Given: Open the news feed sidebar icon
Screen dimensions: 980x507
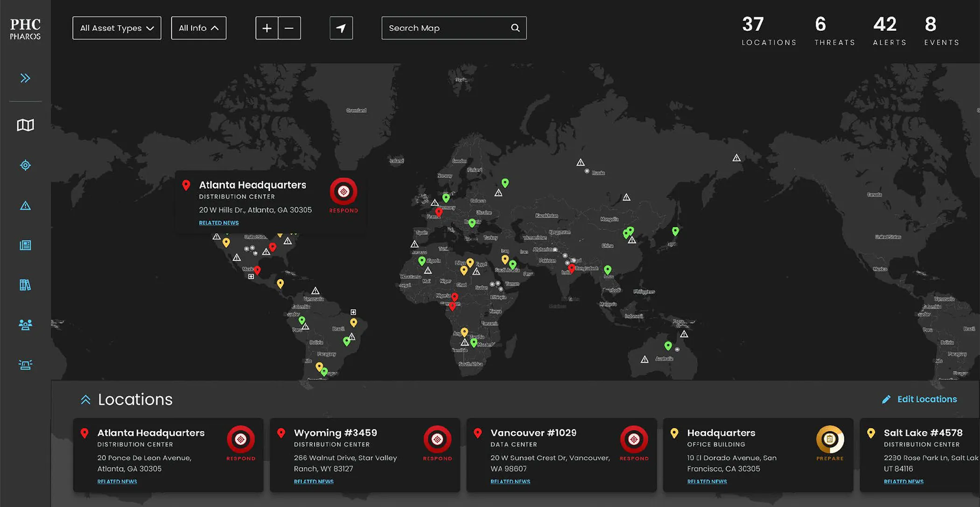Looking at the screenshot, I should (x=25, y=245).
